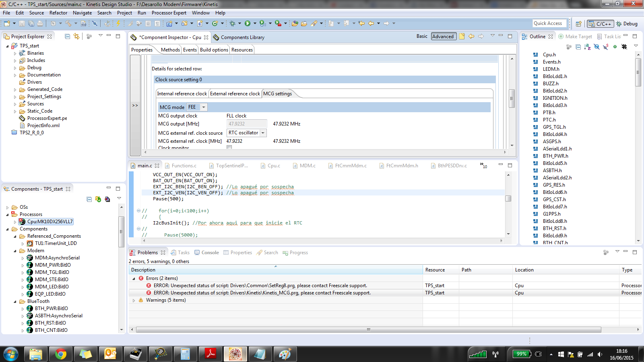644x362 pixels.
Task: Click the red document icon in Components view
Action: [107, 199]
